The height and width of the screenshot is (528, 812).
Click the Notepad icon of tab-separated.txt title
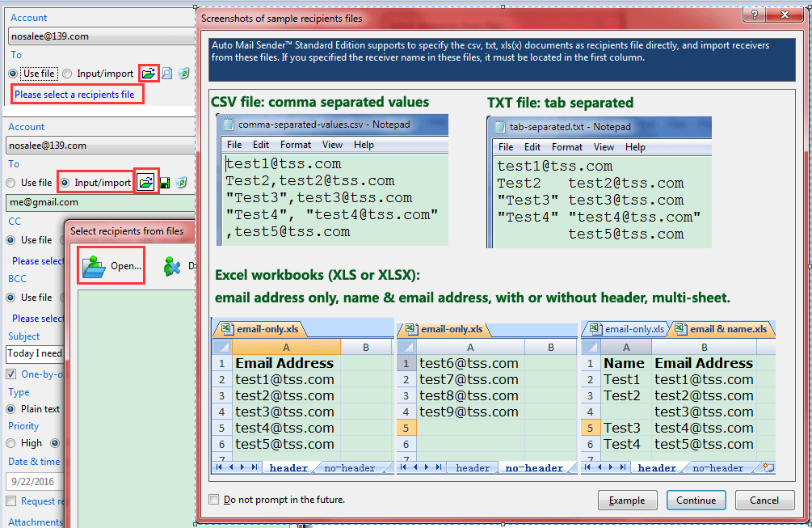(500, 127)
